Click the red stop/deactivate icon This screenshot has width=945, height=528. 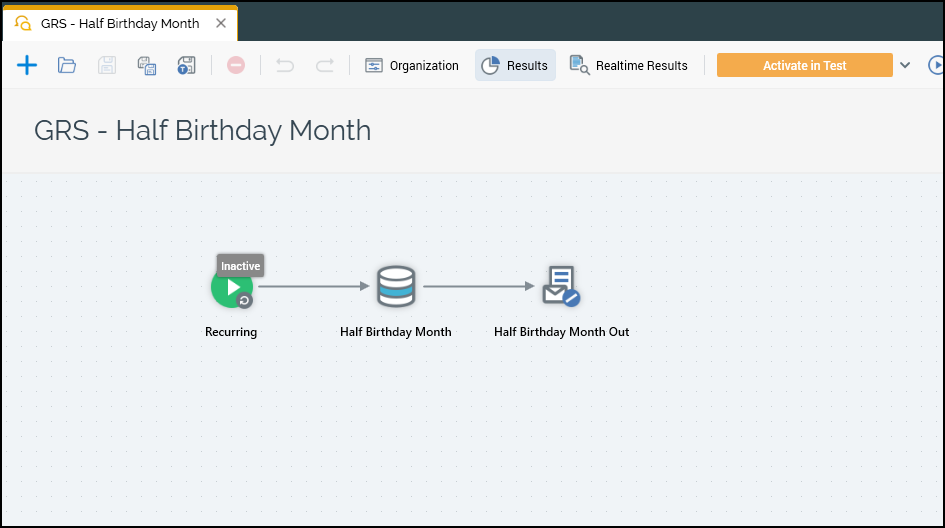pos(236,66)
